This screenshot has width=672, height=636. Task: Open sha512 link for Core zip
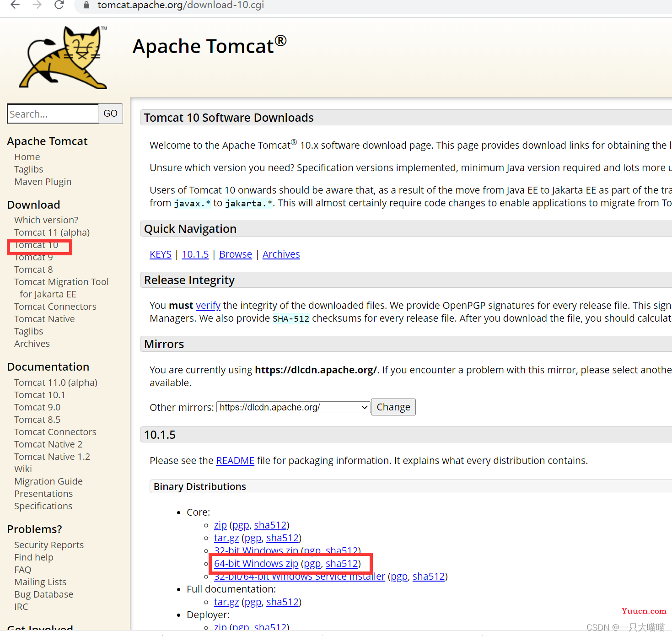tap(270, 525)
